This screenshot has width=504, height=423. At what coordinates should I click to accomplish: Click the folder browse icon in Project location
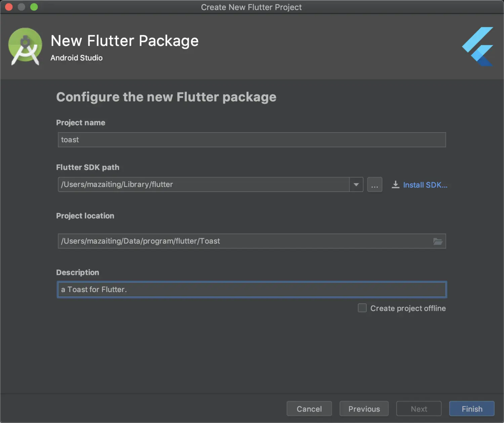pyautogui.click(x=437, y=241)
